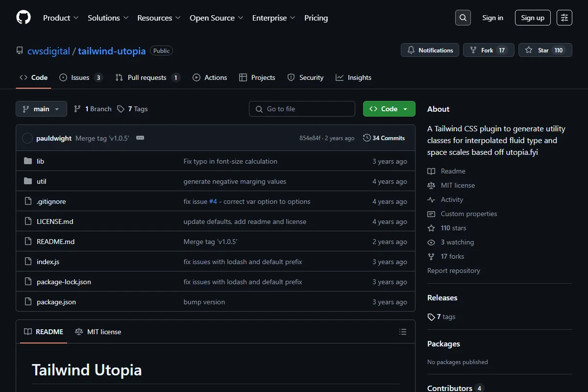Screen dimensions: 588x392
Task: Click the Notifications bell button
Action: [430, 50]
